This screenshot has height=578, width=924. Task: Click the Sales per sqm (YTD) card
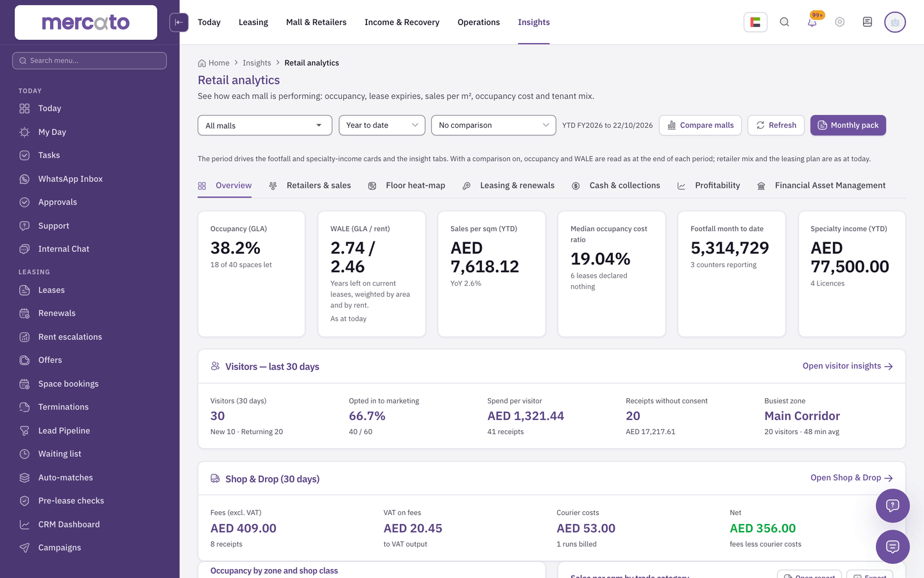(492, 274)
